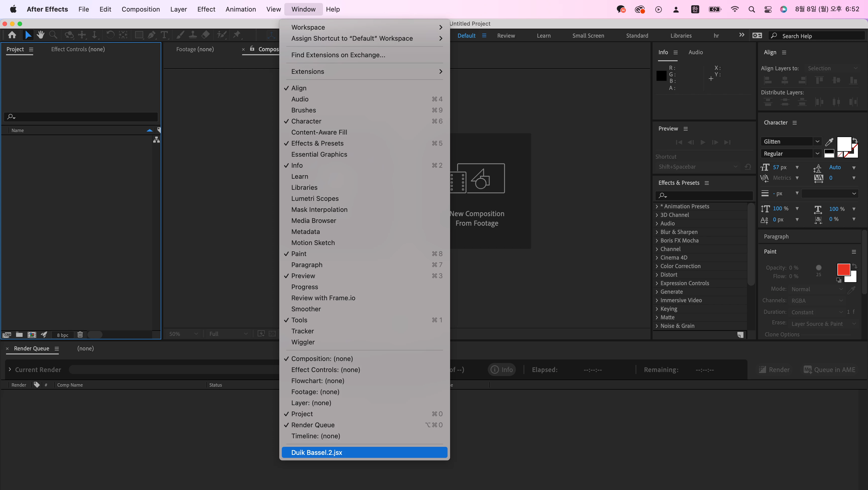Switch to the Review workspace
This screenshot has width=868, height=490.
pos(506,36)
